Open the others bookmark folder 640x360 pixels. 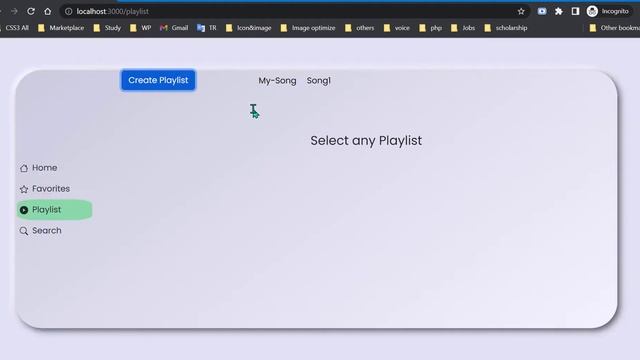[360, 28]
